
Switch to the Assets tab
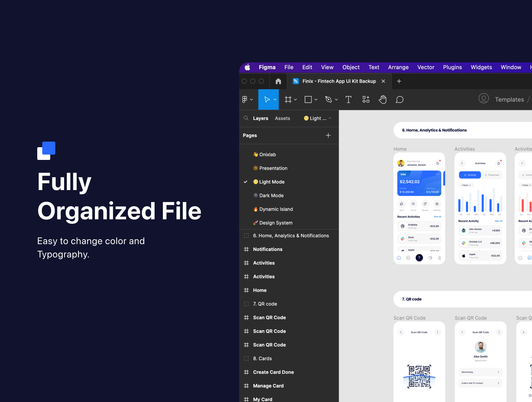(x=282, y=118)
